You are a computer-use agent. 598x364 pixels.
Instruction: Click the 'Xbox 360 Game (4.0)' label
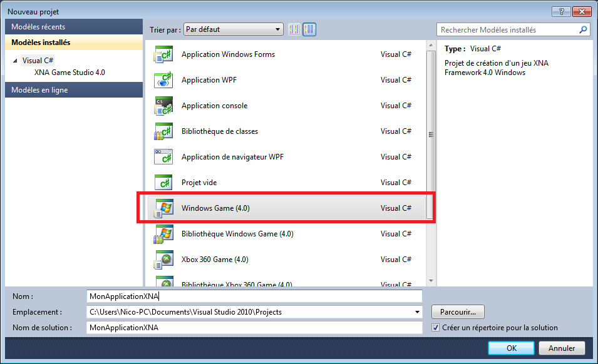point(215,260)
